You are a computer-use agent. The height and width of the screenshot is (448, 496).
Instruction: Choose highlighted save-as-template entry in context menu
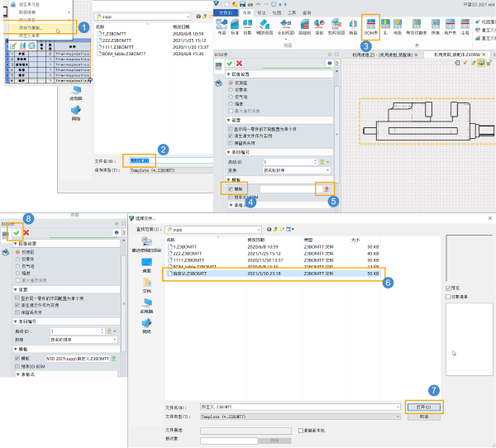pos(41,28)
